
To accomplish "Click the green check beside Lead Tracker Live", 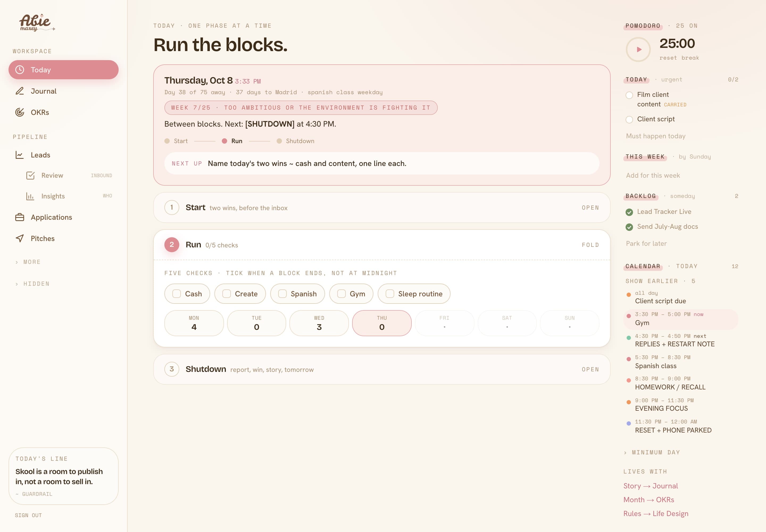I will point(629,212).
